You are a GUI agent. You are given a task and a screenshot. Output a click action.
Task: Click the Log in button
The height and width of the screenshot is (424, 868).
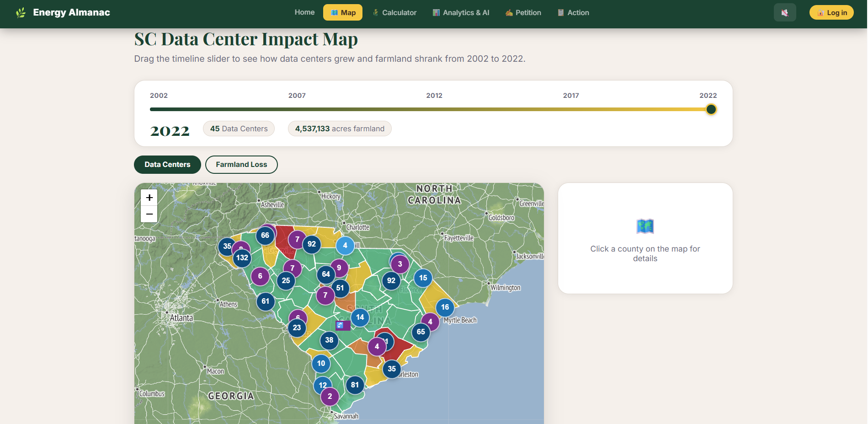[831, 12]
